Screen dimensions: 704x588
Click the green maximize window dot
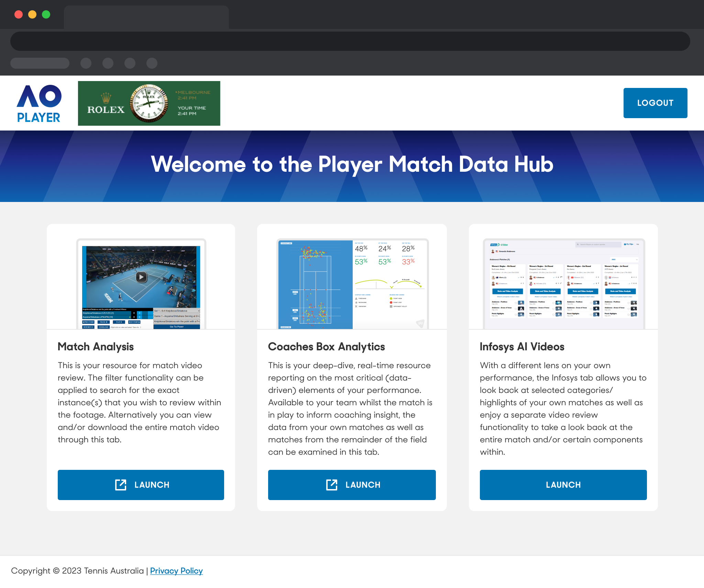[x=46, y=14]
